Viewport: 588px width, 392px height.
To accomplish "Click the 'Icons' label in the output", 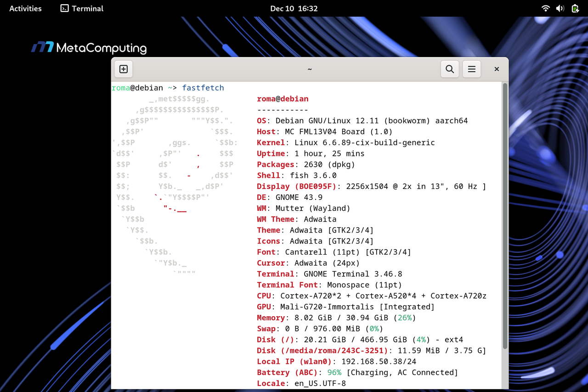I will coord(268,241).
